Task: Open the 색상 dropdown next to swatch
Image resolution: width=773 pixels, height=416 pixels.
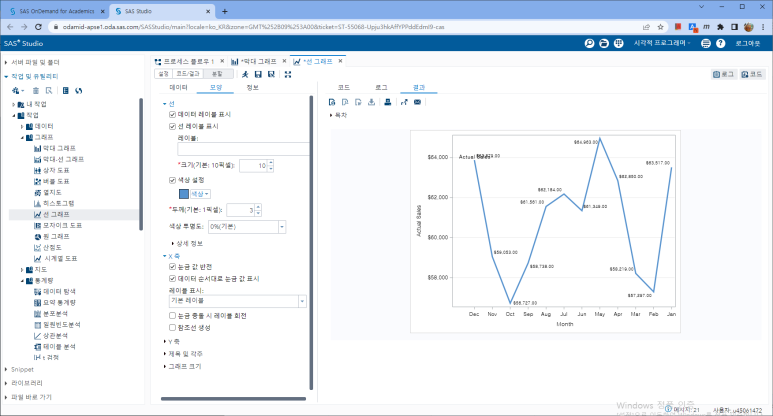Action: point(200,194)
